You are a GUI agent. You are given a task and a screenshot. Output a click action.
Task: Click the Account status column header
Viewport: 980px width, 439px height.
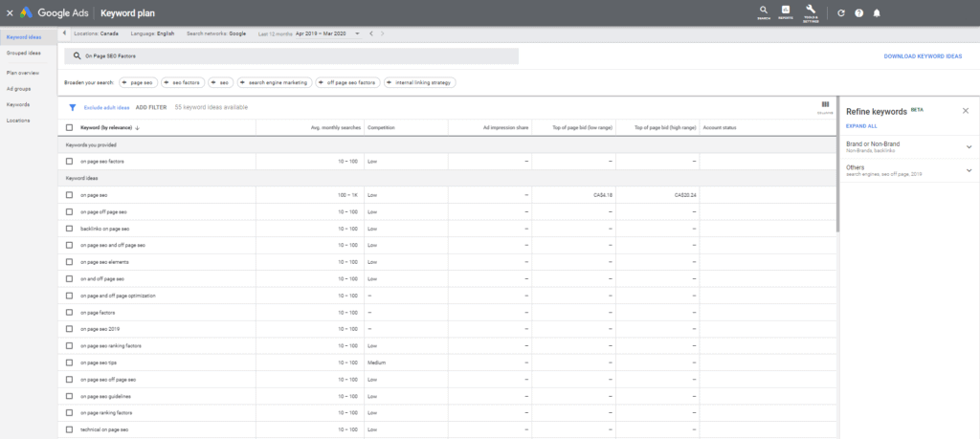pyautogui.click(x=720, y=128)
